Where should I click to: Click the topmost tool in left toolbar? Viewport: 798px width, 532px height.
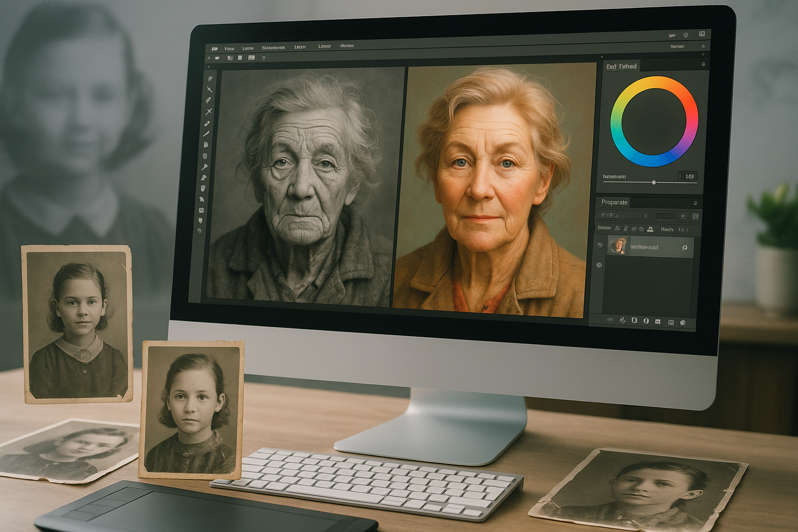210,78
